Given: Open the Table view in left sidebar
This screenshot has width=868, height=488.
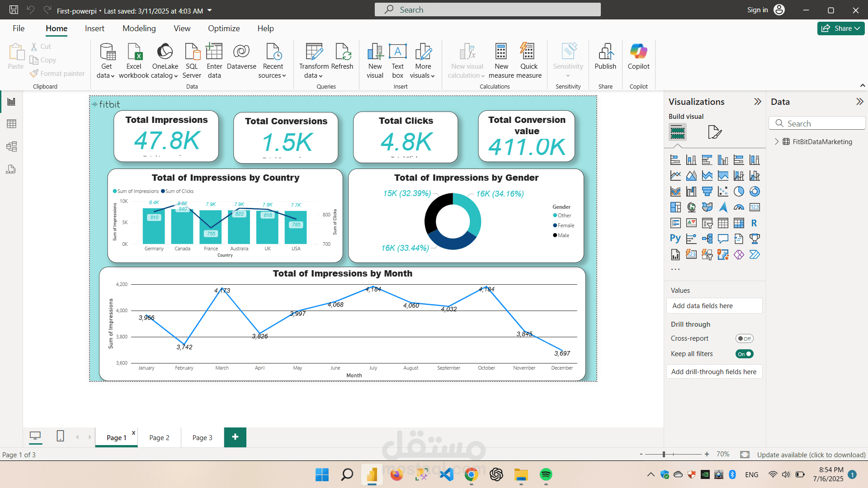Looking at the screenshot, I should (x=11, y=124).
